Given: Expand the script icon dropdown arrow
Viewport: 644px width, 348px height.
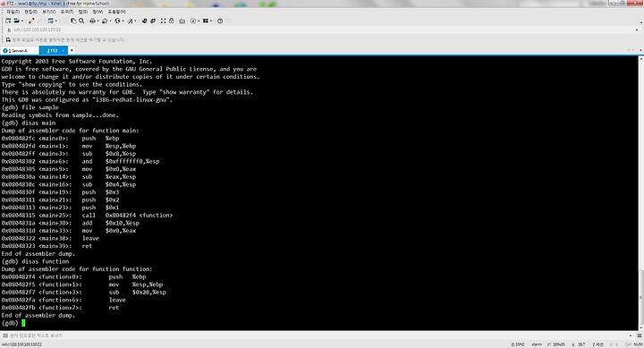Looking at the screenshot, I should coord(198,21).
